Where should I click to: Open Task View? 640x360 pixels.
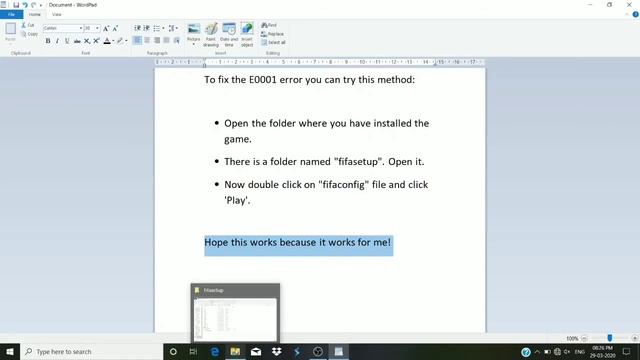coord(193,351)
